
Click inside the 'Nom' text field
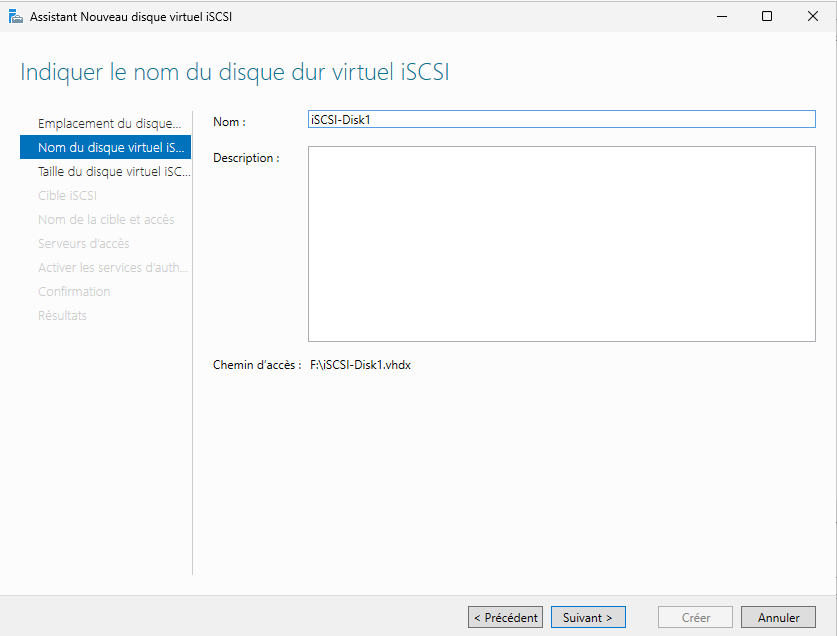(x=560, y=118)
